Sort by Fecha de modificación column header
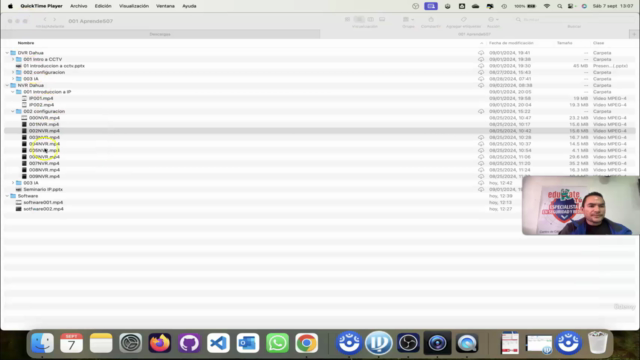Viewport: 640px width, 360px height. (511, 43)
